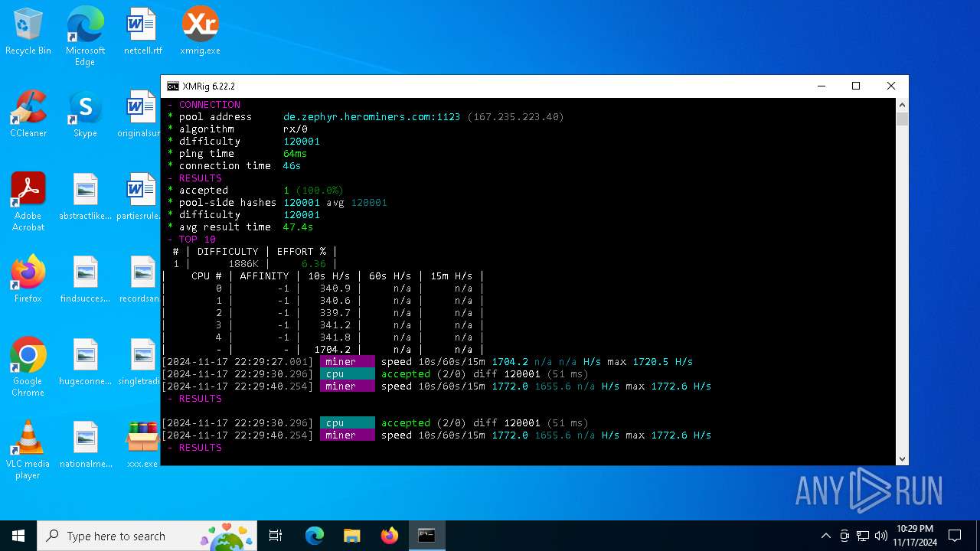
Task: Open the Recycle Bin desktop icon
Action: click(28, 32)
